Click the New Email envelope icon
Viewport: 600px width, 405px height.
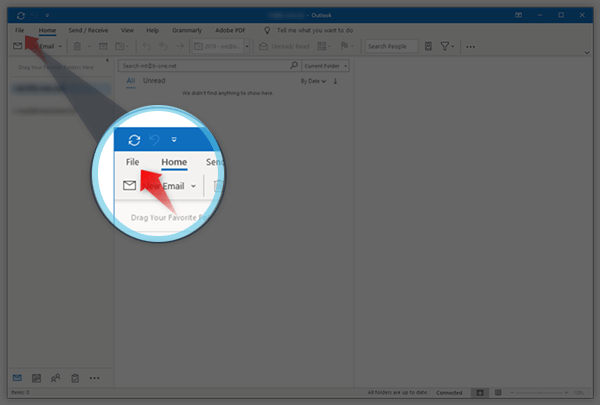(x=18, y=46)
